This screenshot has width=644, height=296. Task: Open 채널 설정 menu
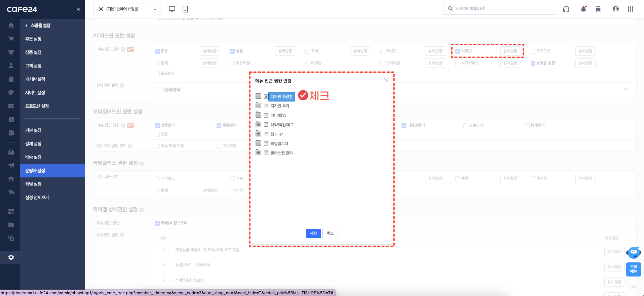[x=33, y=184]
